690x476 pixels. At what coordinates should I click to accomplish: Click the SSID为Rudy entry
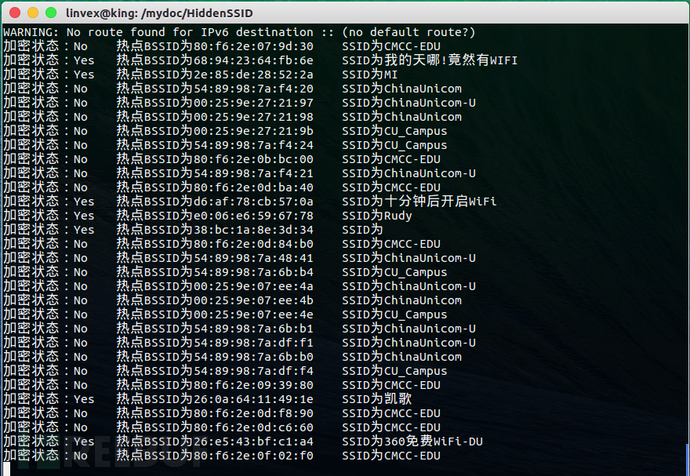tap(377, 216)
